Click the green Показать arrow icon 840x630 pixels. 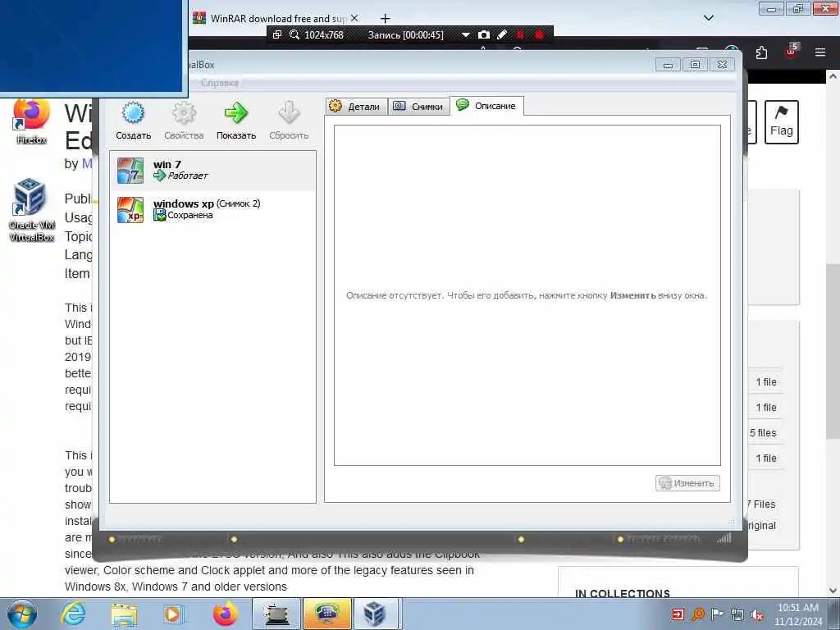point(235,112)
